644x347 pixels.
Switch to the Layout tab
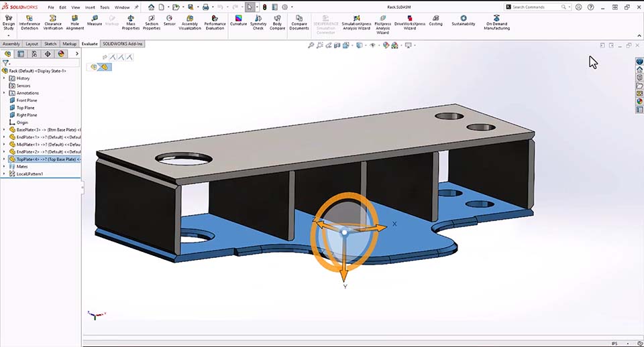click(x=32, y=44)
